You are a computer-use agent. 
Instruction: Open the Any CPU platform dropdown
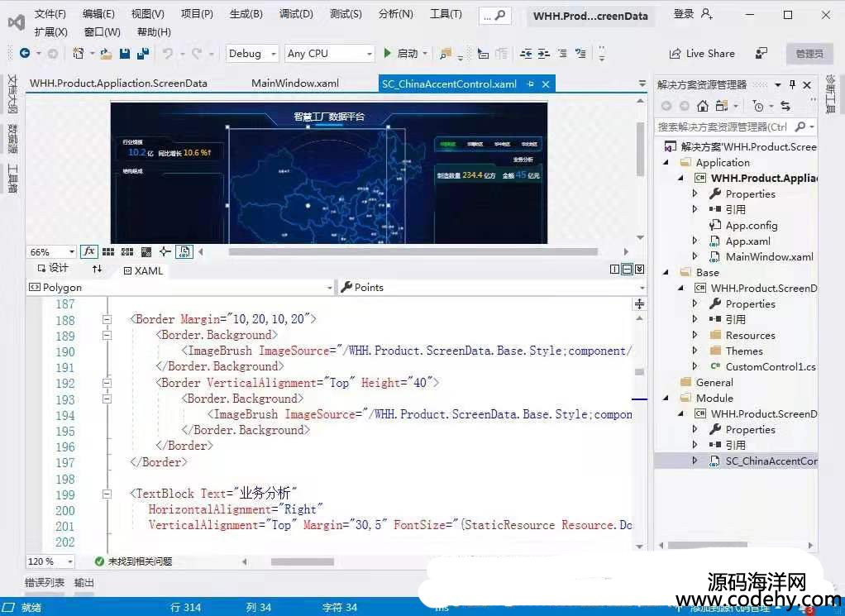329,54
